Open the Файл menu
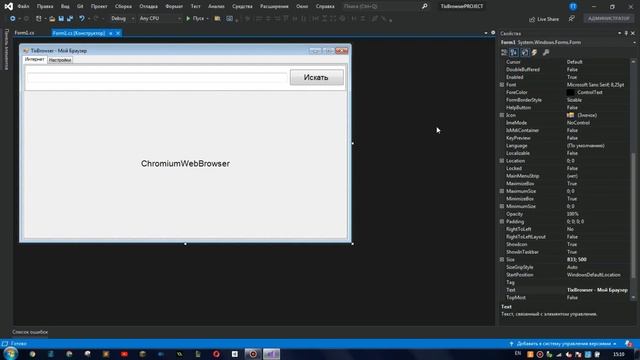The width and height of the screenshot is (640, 360). point(23,6)
